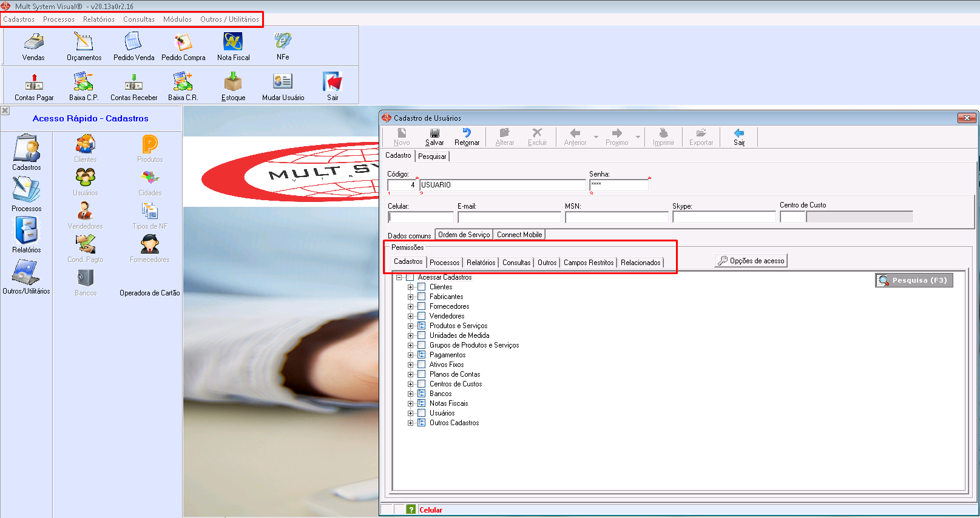This screenshot has width=980, height=518.
Task: Select Outros/Utilitários in the sidebar
Action: (27, 277)
